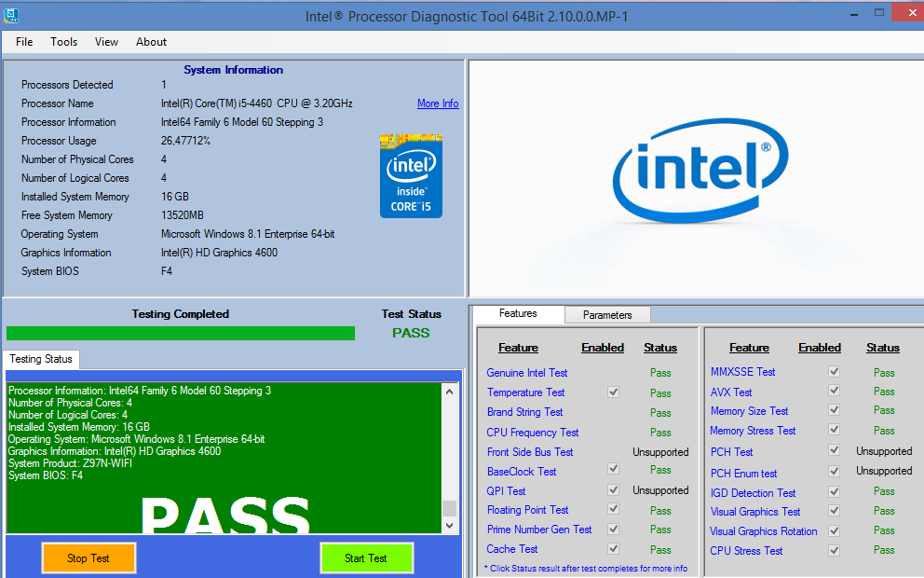Click the Start Test button
924x578 pixels.
coord(366,557)
